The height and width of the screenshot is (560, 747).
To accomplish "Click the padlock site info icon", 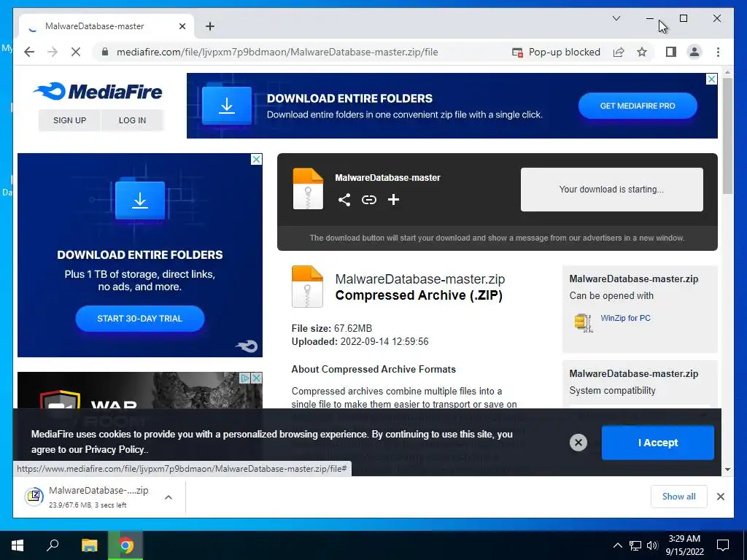I will (105, 52).
